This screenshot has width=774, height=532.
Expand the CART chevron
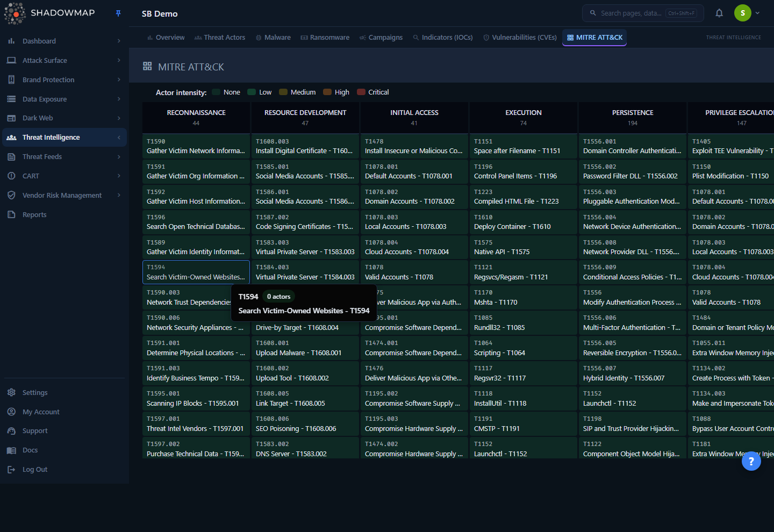[x=119, y=176]
